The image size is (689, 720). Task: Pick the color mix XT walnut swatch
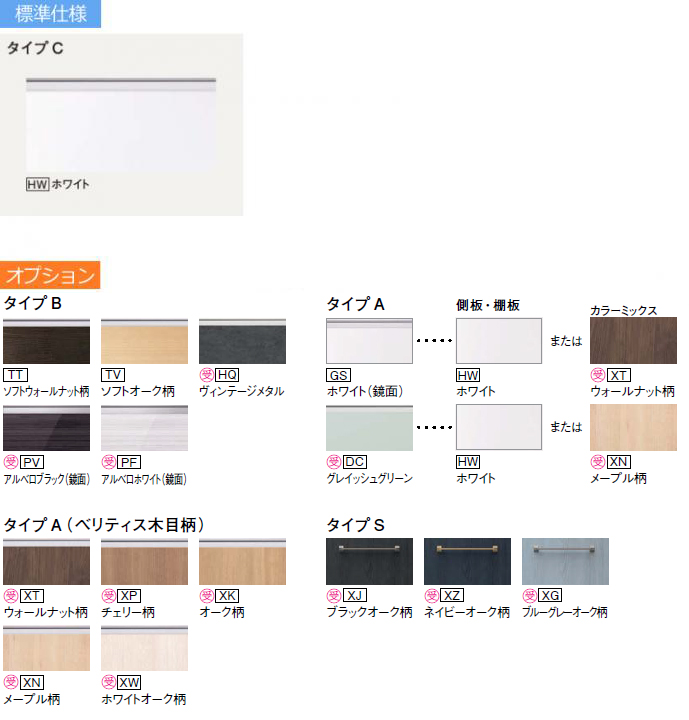point(633,341)
